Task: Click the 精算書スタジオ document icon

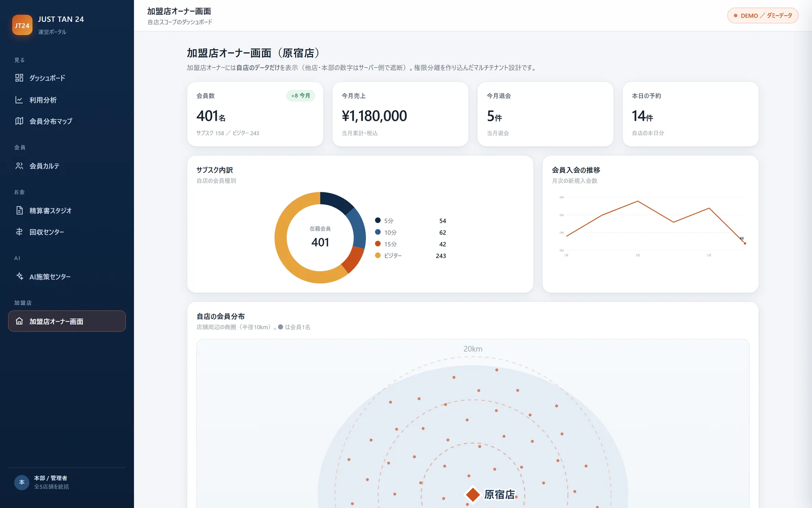Action: 19,211
